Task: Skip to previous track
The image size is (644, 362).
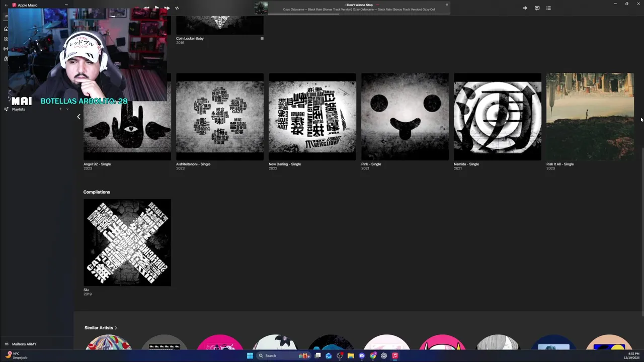Action: 146,8
